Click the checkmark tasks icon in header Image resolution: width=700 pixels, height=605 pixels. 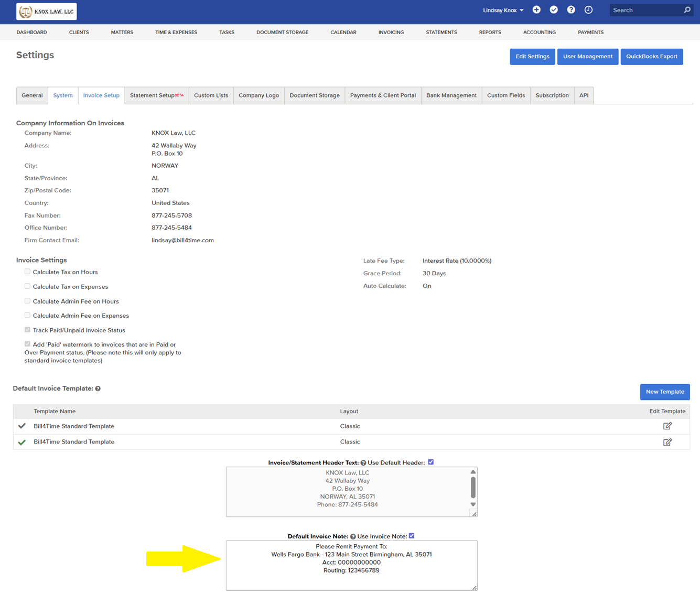(x=554, y=10)
